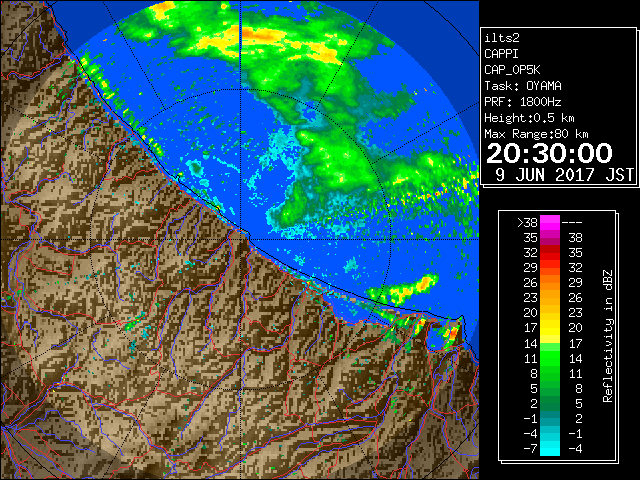
Task: Select the '9 JUN 2017 JST' date
Action: [564, 175]
